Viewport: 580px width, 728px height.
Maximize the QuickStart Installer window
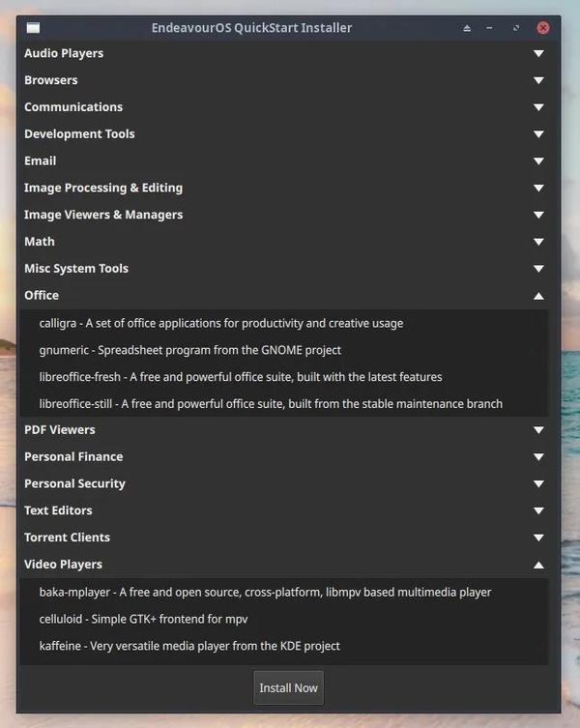point(517,28)
